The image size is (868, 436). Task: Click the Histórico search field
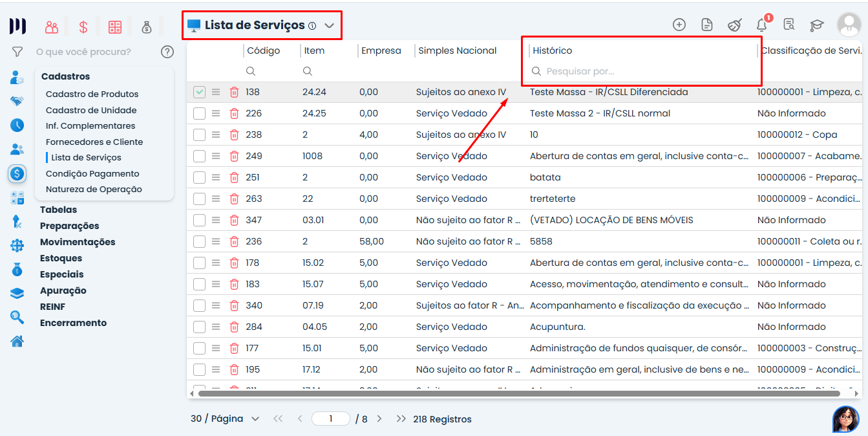(643, 72)
